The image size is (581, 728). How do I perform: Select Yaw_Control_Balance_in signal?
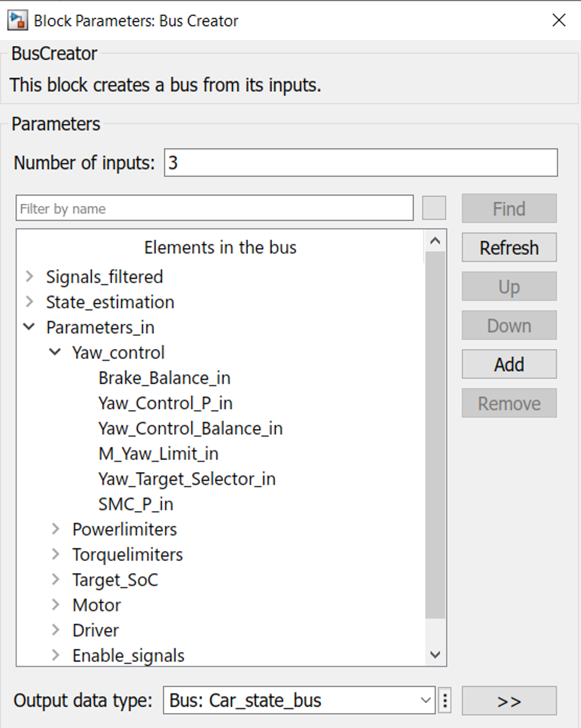pyautogui.click(x=190, y=428)
